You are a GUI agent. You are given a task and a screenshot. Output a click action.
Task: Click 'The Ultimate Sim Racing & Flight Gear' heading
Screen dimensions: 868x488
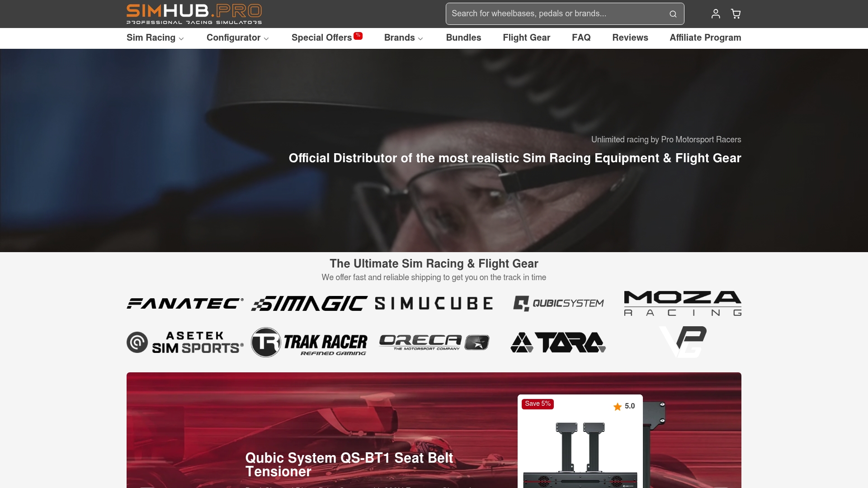point(434,264)
